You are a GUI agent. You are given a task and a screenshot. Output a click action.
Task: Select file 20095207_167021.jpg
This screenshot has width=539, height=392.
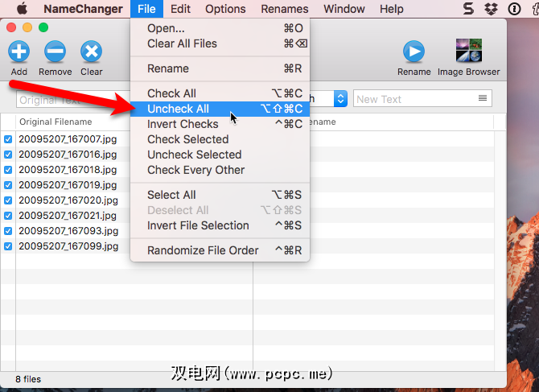click(x=68, y=216)
